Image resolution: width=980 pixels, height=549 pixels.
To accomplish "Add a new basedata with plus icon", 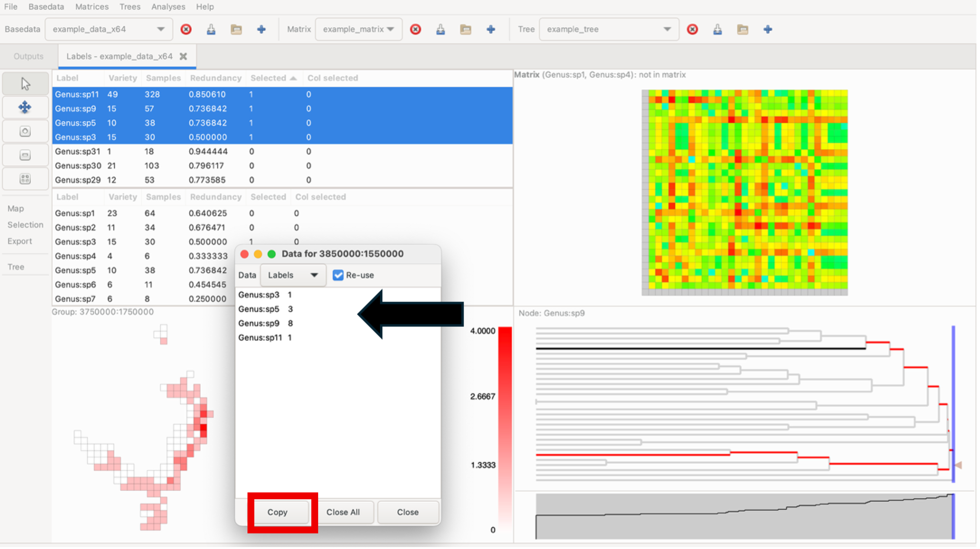I will point(262,29).
